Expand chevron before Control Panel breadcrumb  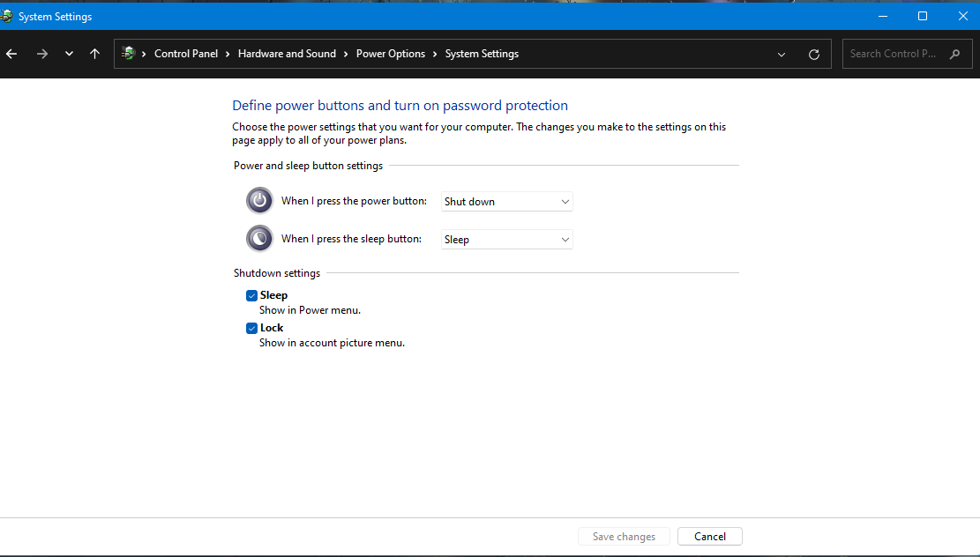click(x=145, y=55)
